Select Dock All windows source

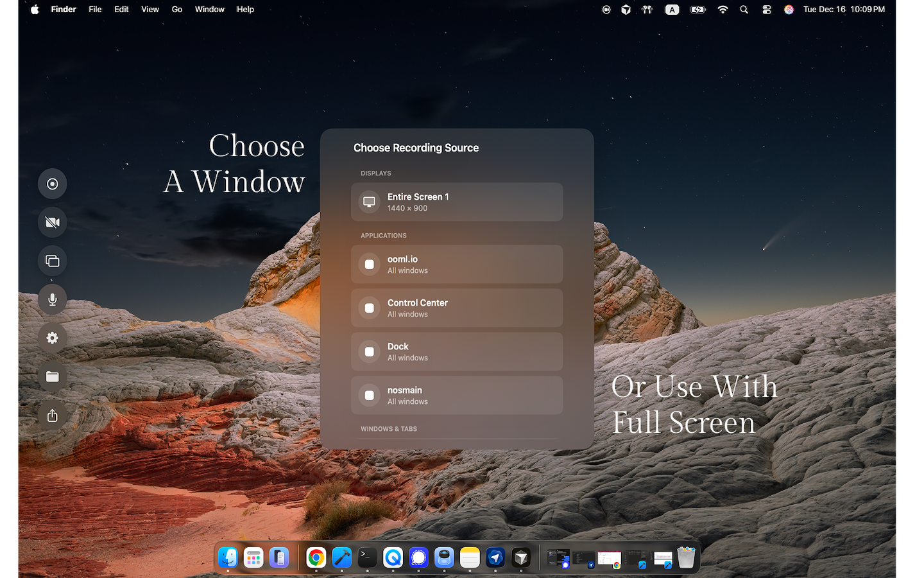click(457, 352)
